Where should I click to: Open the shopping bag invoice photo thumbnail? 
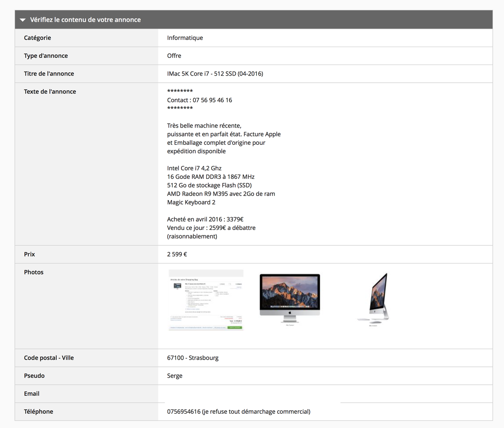pyautogui.click(x=206, y=300)
